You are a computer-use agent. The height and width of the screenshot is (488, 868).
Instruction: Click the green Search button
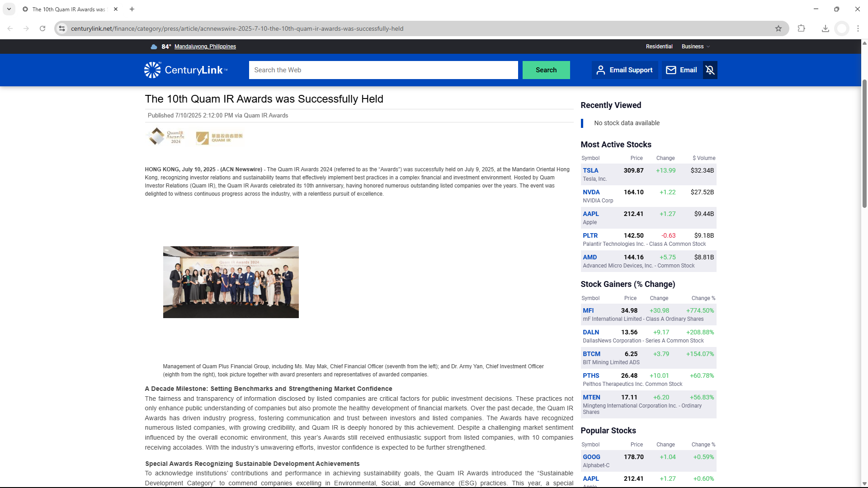coord(546,70)
